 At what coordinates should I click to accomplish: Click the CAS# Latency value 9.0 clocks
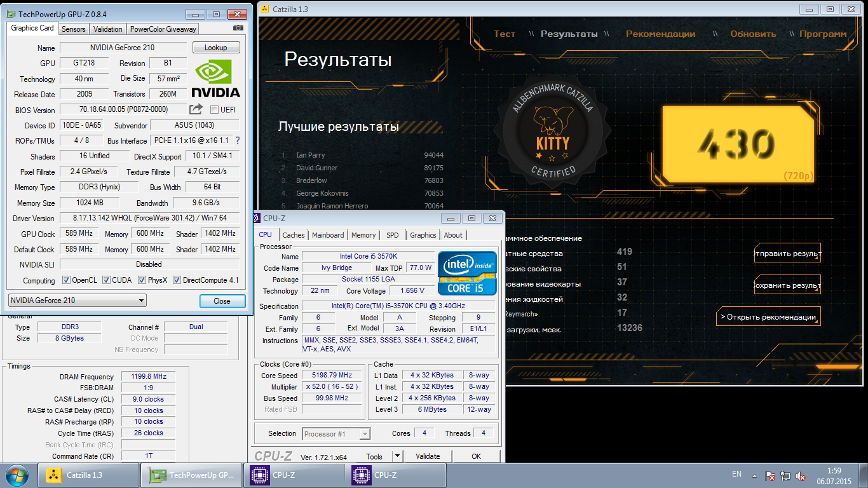pyautogui.click(x=147, y=399)
